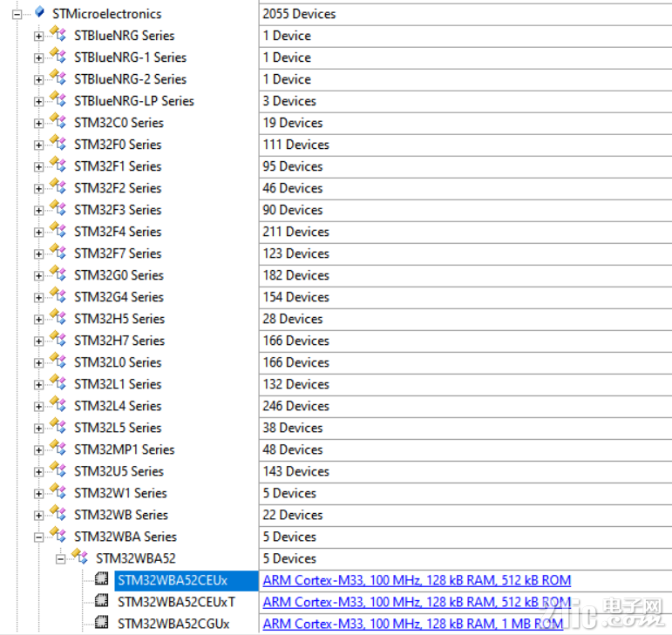
Task: Select the STM32WBA52CGUx device
Action: [173, 624]
